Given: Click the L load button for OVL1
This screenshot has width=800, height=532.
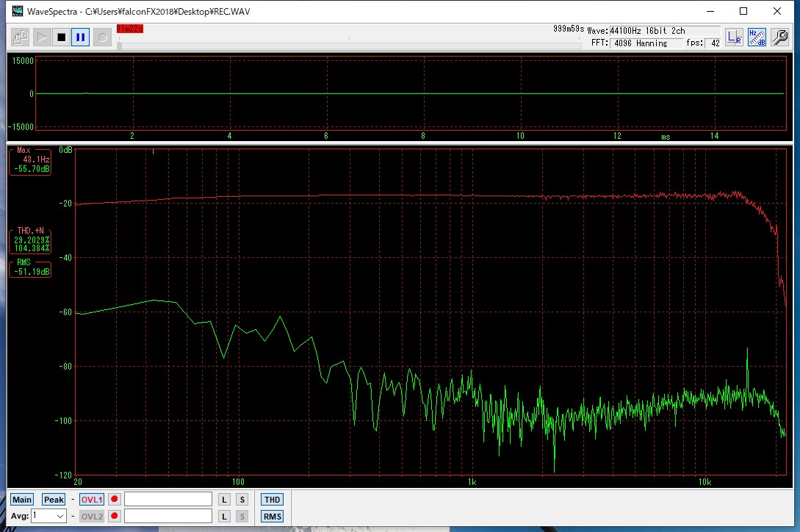Looking at the screenshot, I should (225, 500).
